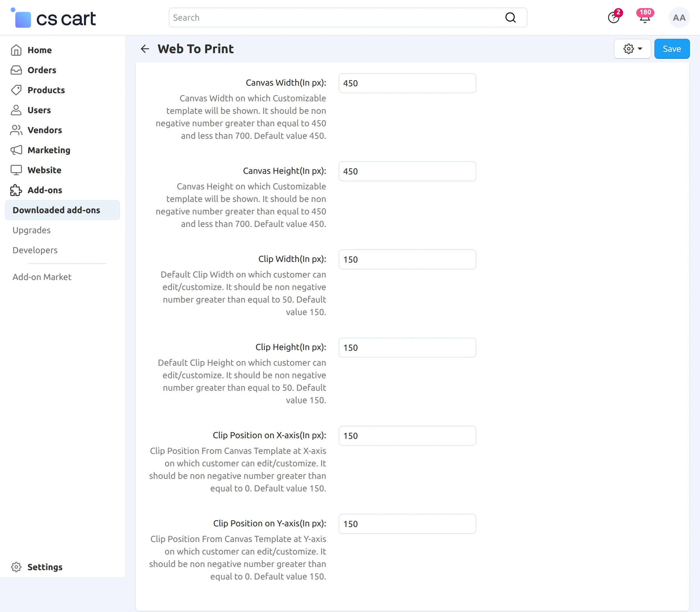Screen dimensions: 700x612
Task: Select Downloaded add-ons in sidebar
Action: click(56, 210)
